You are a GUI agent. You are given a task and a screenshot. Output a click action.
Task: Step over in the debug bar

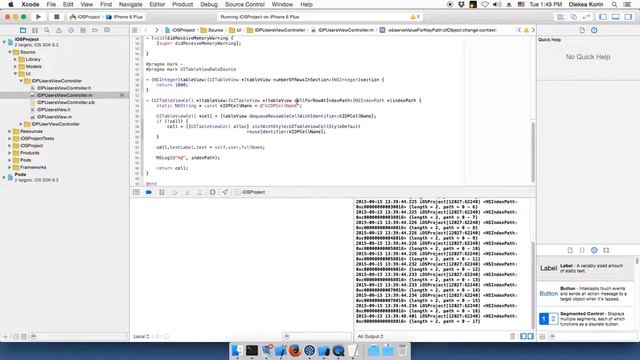tap(175, 192)
